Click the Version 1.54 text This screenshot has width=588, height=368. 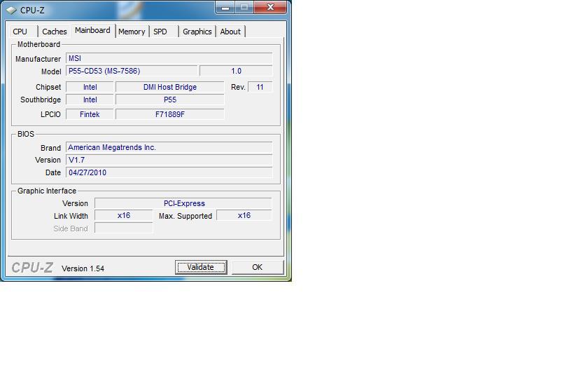click(x=83, y=268)
